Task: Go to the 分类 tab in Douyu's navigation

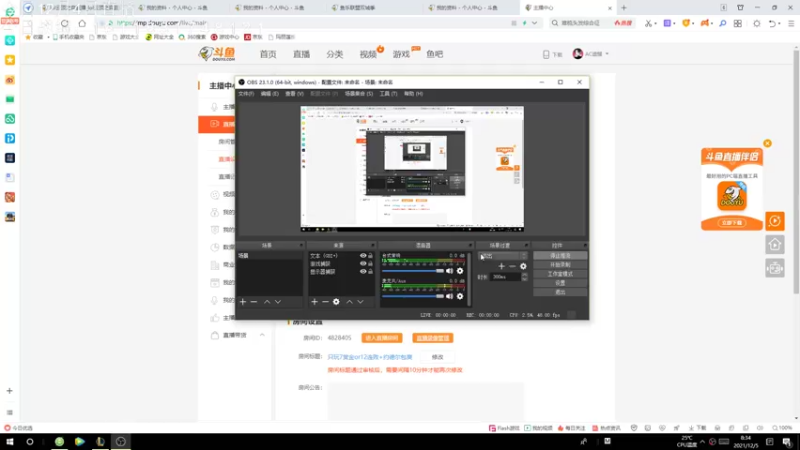Action: (x=335, y=54)
